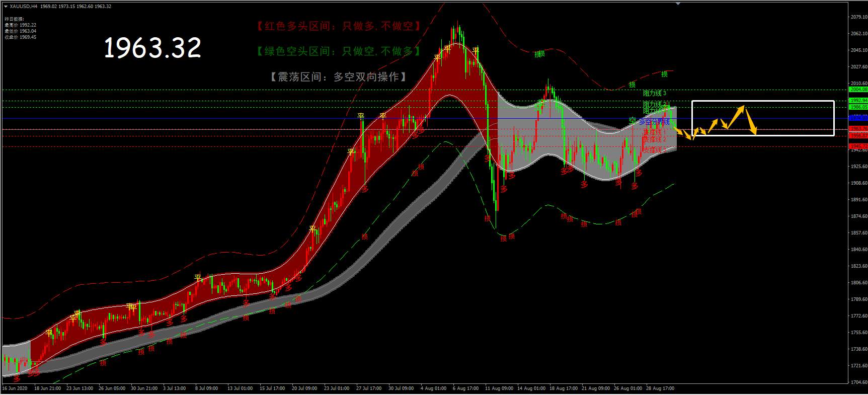Click the 1891.60 price axis value
The height and width of the screenshot is (395, 868).
tap(859, 200)
